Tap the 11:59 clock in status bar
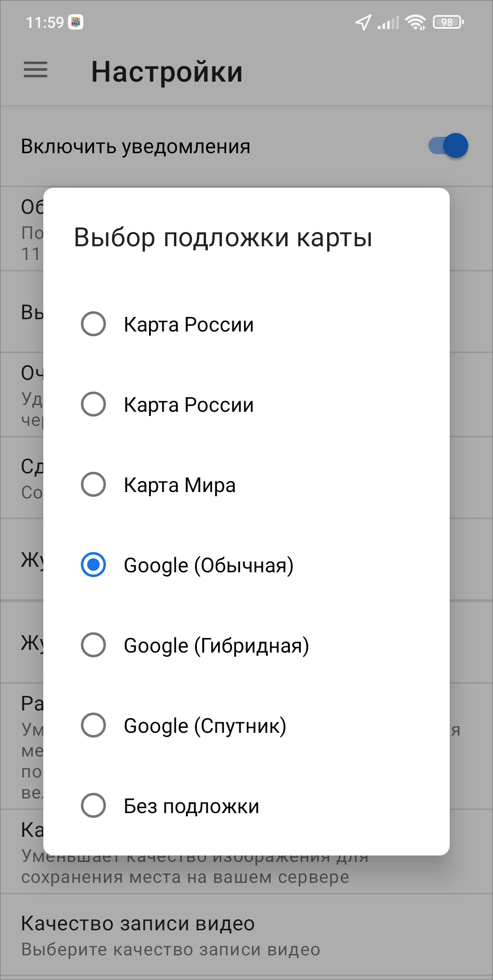 coord(45,22)
